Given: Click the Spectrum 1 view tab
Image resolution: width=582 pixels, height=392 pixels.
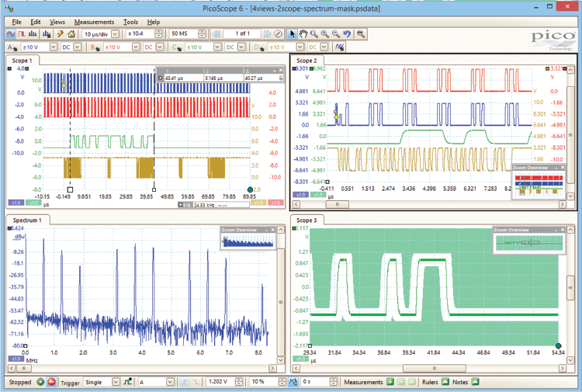Looking at the screenshot, I should pos(26,220).
